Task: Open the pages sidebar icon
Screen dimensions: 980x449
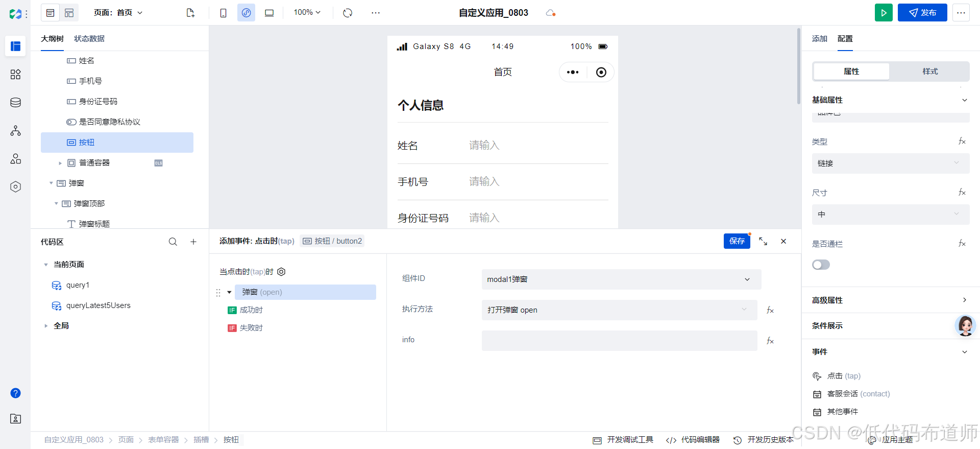Action: (15, 46)
